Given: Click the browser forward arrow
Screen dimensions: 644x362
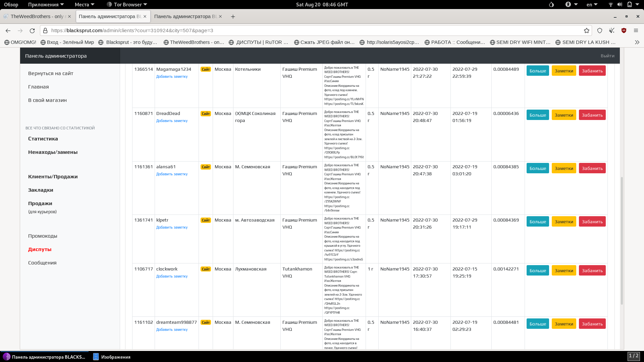Looking at the screenshot, I should click(20, 31).
